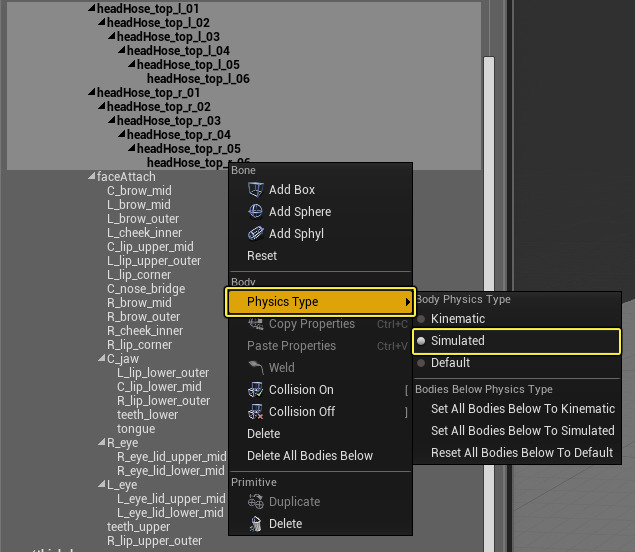Viewport: 635px width, 552px height.
Task: Click the Add Sphyl capsule icon
Action: click(256, 233)
